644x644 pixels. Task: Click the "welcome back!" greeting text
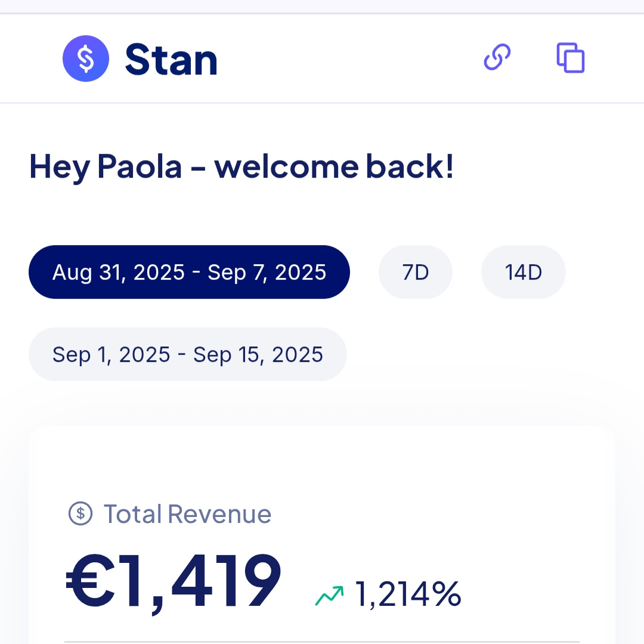click(334, 166)
